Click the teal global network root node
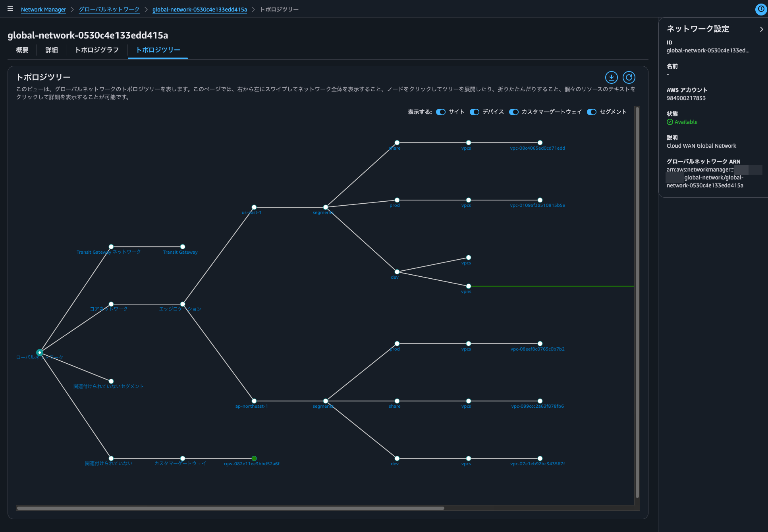Viewport: 768px width, 532px height. [x=39, y=352]
